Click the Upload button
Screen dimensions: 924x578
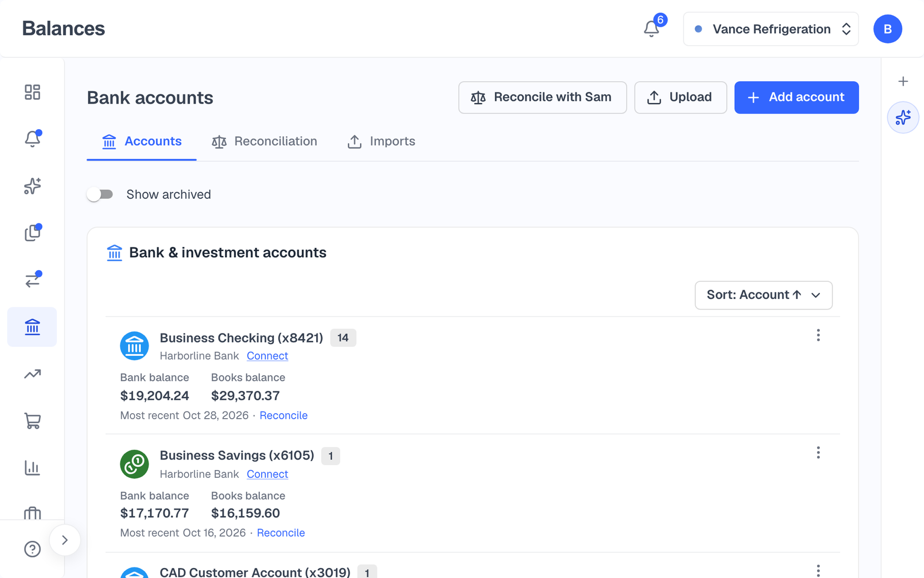[x=680, y=97]
